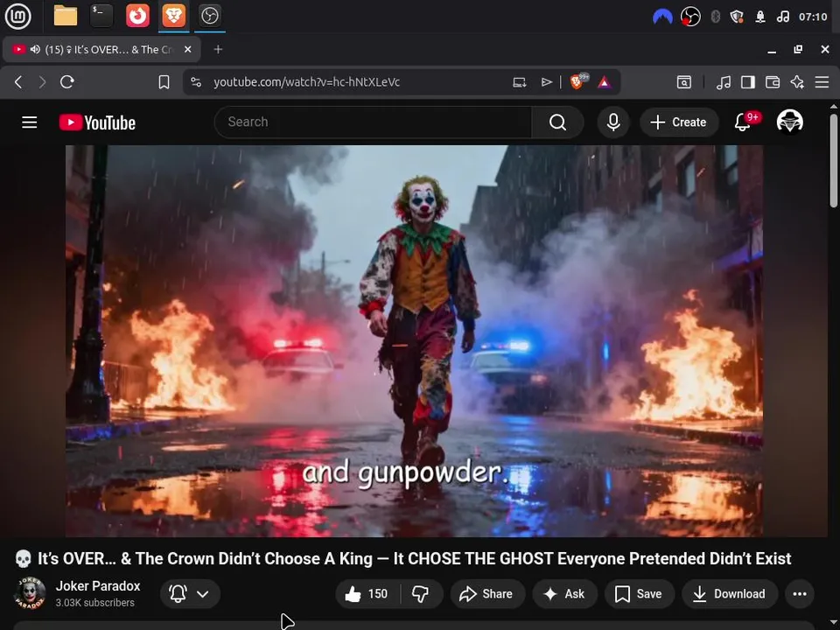Screen dimensions: 840x630
Task: Open the Files folder launcher in taskbar
Action: [x=66, y=16]
